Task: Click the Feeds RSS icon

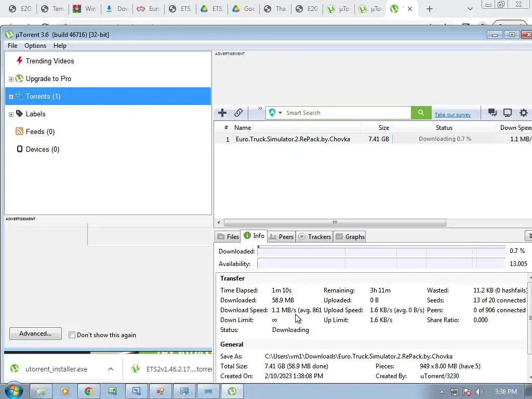Action: point(19,131)
